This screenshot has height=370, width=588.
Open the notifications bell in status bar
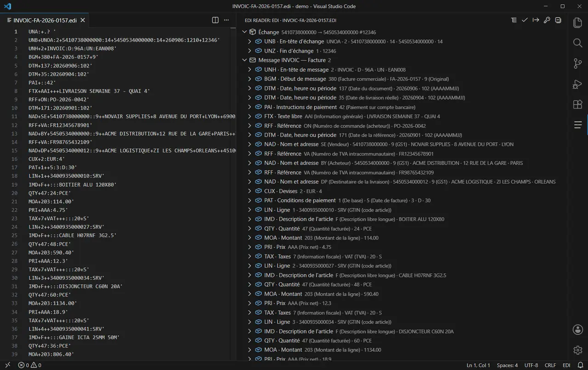[580, 365]
